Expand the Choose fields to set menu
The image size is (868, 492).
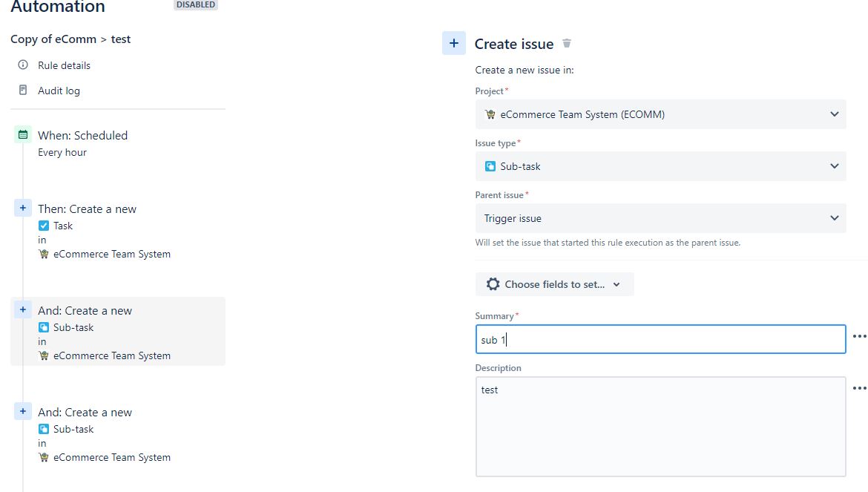click(617, 283)
